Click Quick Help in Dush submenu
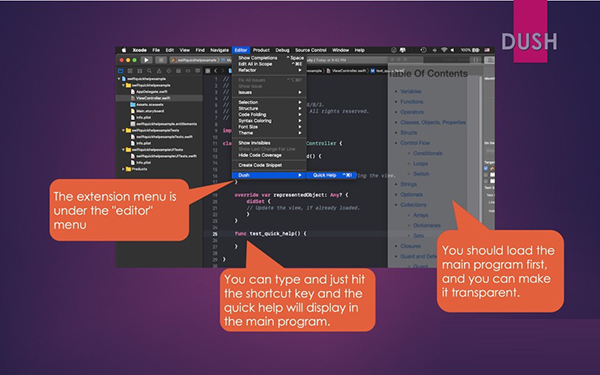Image resolution: width=600 pixels, height=375 pixels. coord(332,175)
